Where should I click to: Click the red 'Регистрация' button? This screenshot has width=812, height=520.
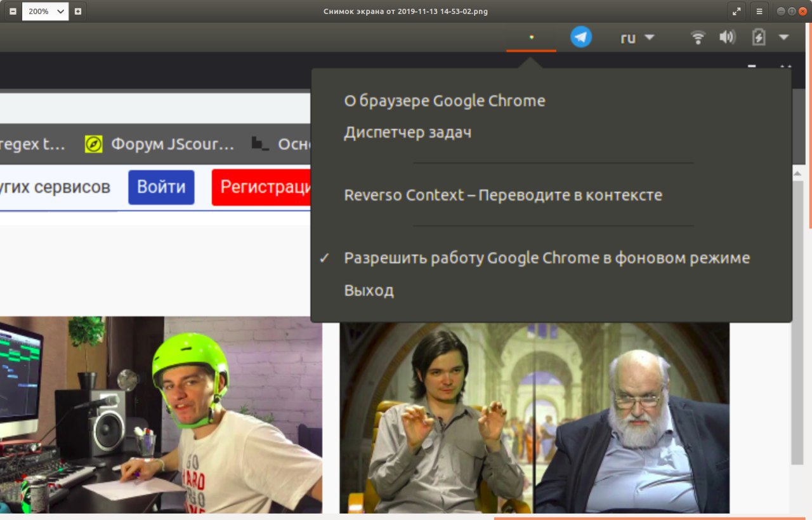point(263,187)
